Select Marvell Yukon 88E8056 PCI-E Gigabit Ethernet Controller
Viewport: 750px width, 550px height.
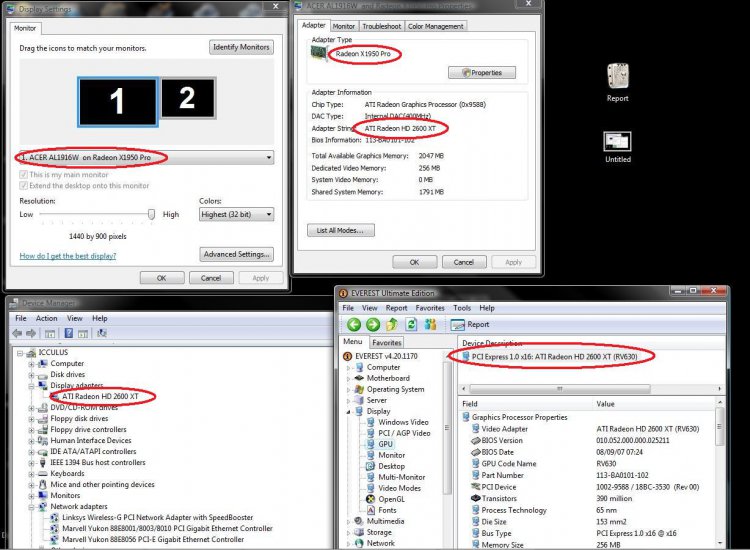pos(153,539)
